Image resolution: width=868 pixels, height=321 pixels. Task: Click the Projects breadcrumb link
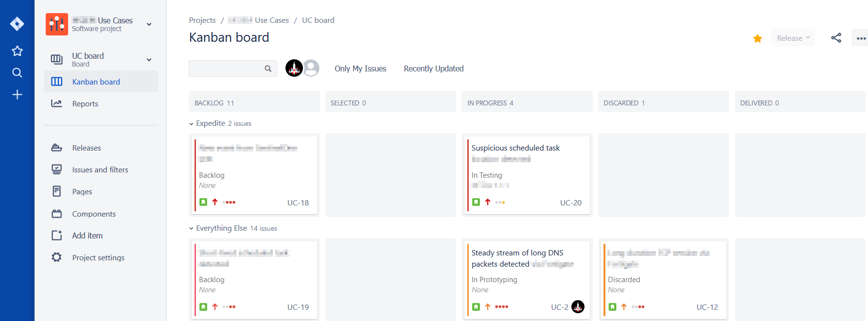[x=202, y=20]
